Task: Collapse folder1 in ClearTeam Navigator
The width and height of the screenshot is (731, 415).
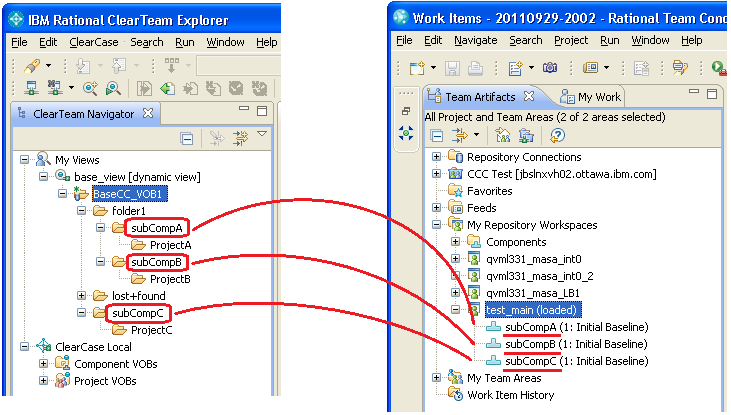Action: (82, 210)
